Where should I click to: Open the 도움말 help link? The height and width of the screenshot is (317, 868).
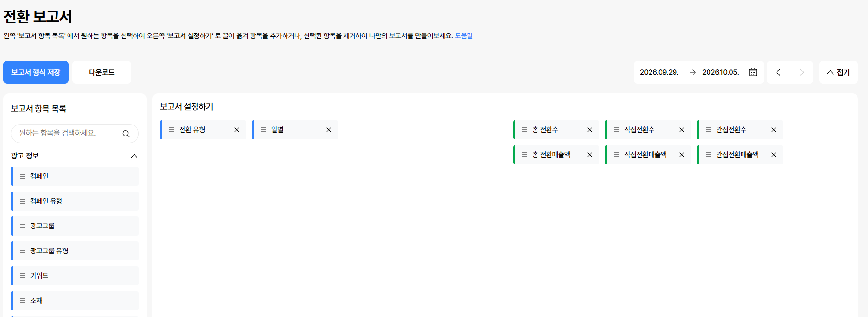tap(464, 36)
